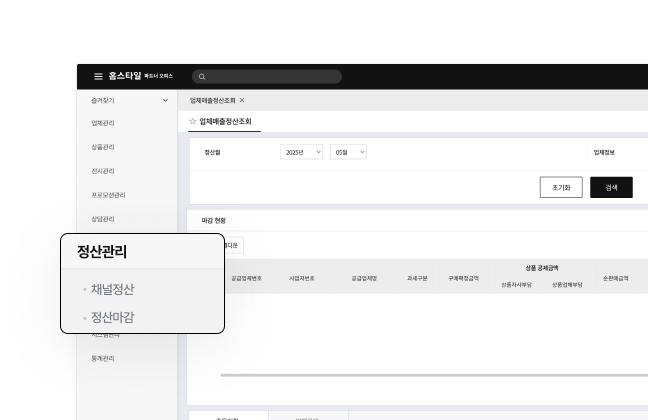648x420 pixels.
Task: Star the 업체매출정산조회 page as favorite
Action: 193,121
